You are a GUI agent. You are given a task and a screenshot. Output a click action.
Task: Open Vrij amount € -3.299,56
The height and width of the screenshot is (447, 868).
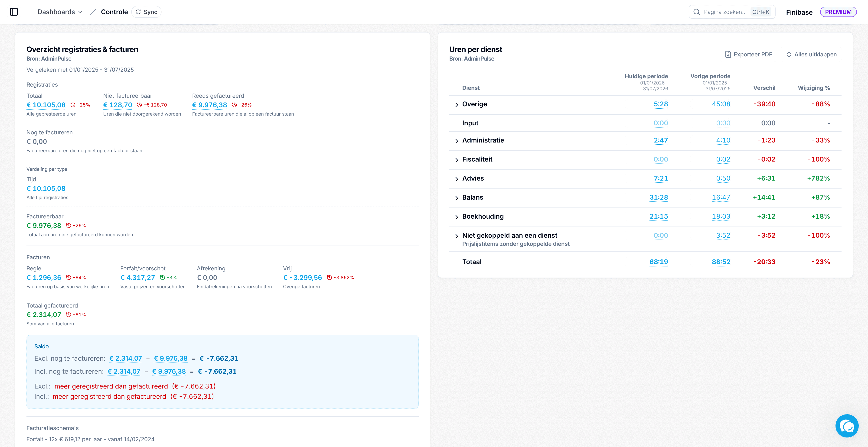[x=303, y=278]
